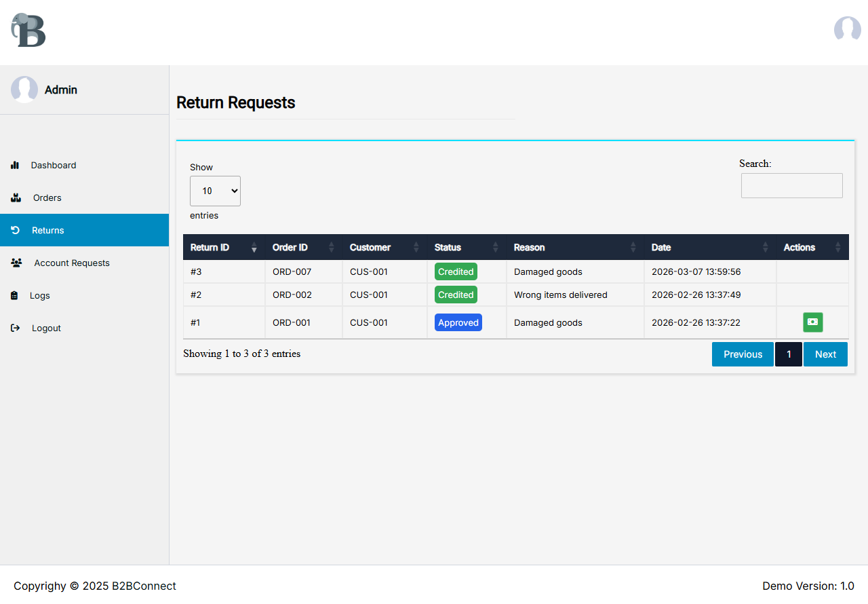Open the top-right user avatar

click(847, 29)
